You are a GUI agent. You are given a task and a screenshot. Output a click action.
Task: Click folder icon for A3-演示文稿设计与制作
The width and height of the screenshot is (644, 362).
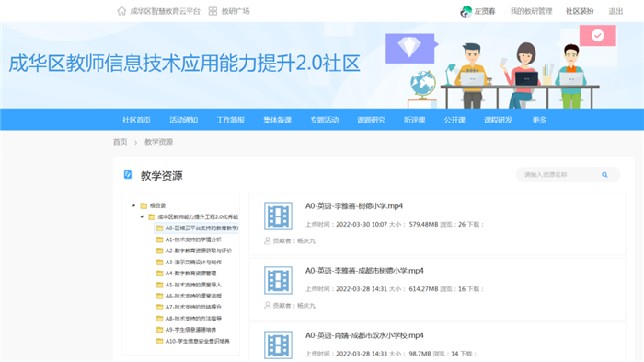click(x=160, y=262)
